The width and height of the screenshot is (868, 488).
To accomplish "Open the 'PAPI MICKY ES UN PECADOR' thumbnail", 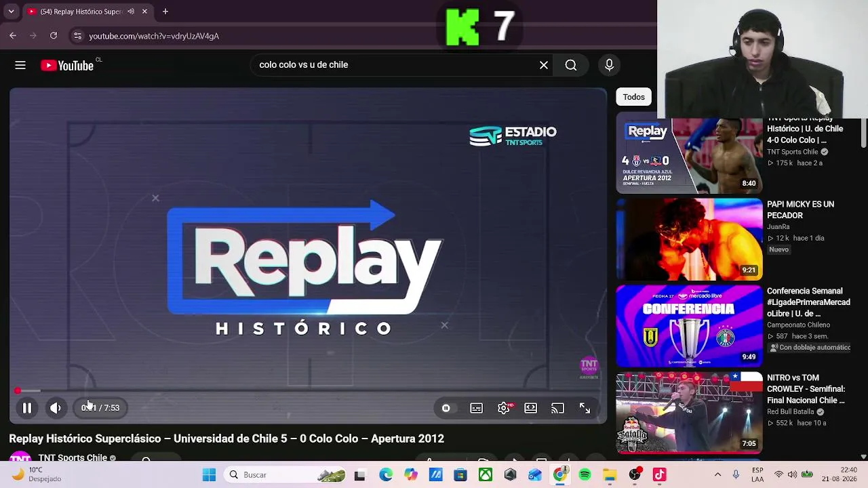I will click(689, 239).
